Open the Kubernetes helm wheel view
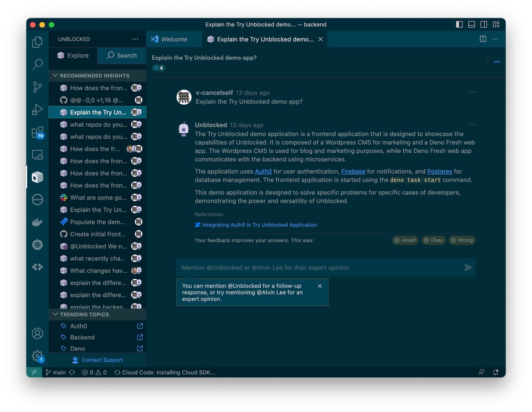The height and width of the screenshot is (412, 532). (x=37, y=245)
